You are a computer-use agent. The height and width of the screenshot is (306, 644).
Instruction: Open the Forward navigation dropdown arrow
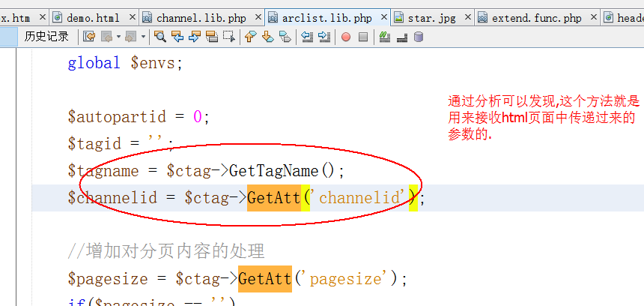[142, 36]
